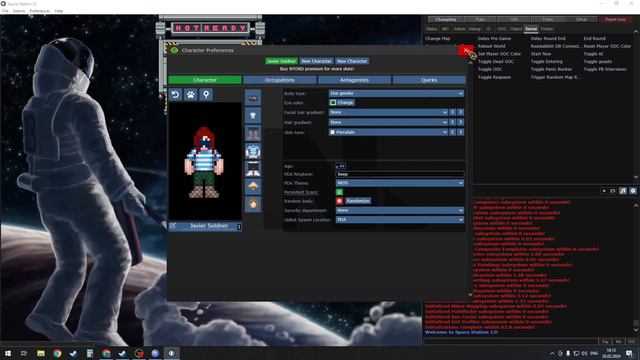Next skin tone arrow

pyautogui.click(x=461, y=132)
